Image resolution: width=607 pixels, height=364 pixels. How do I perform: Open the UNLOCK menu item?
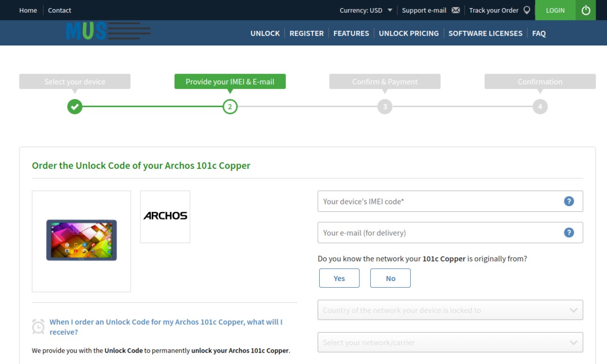pos(265,33)
